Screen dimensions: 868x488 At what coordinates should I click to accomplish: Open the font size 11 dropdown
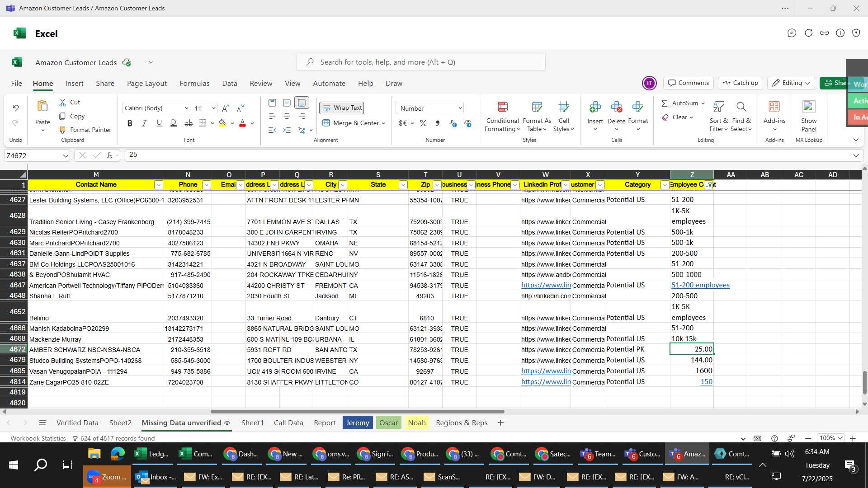213,108
